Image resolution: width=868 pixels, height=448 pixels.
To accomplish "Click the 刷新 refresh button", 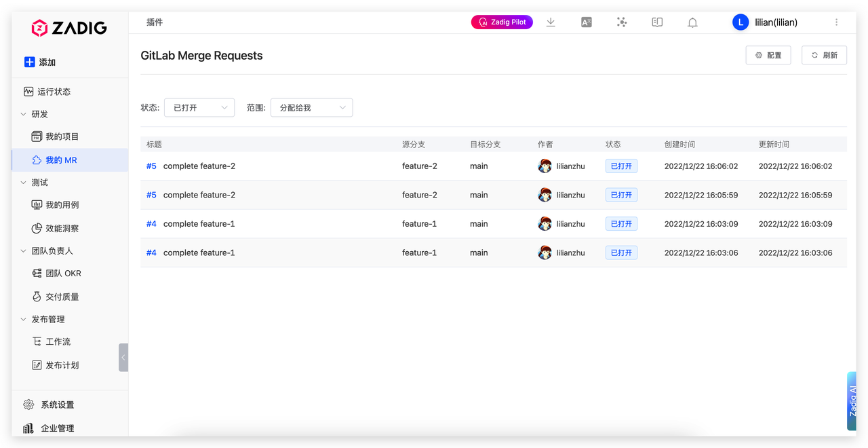I will pyautogui.click(x=824, y=55).
